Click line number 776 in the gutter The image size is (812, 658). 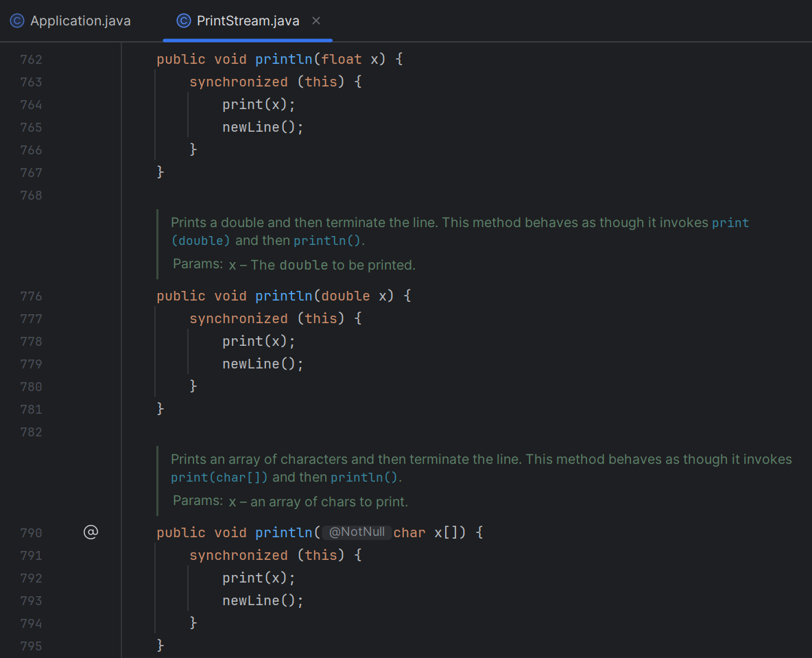click(31, 296)
